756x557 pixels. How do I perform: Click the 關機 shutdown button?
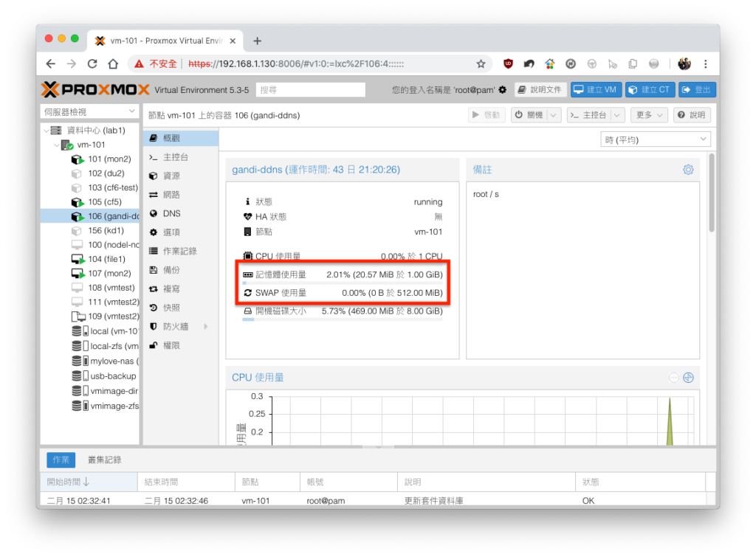pyautogui.click(x=529, y=115)
